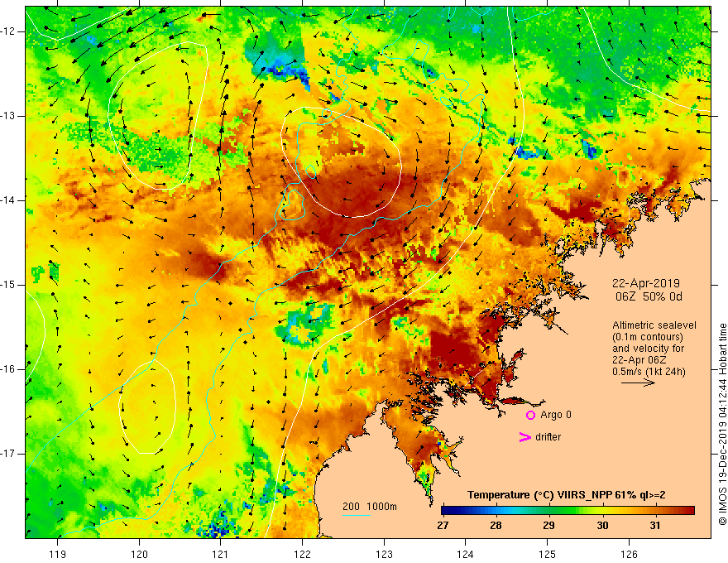Click the latitude label -13
Image resolution: width=728 pixels, height=563 pixels.
pyautogui.click(x=9, y=116)
